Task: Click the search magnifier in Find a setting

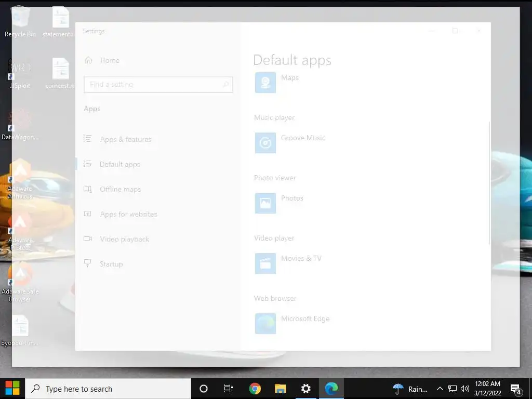Action: pyautogui.click(x=225, y=85)
